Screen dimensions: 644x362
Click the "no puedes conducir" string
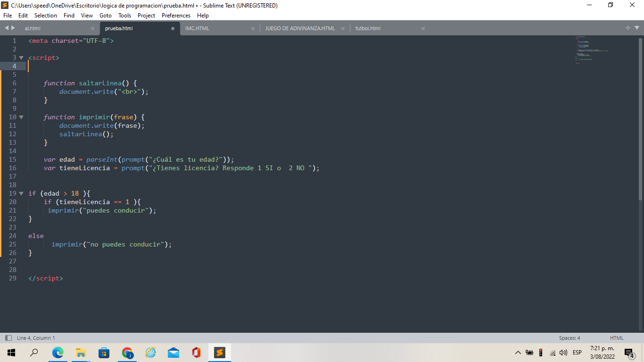(125, 244)
